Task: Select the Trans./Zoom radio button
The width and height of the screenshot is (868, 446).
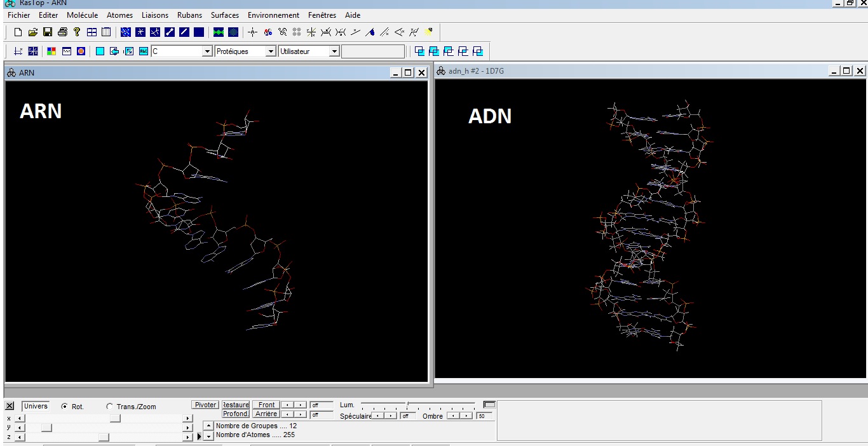Action: coord(109,407)
